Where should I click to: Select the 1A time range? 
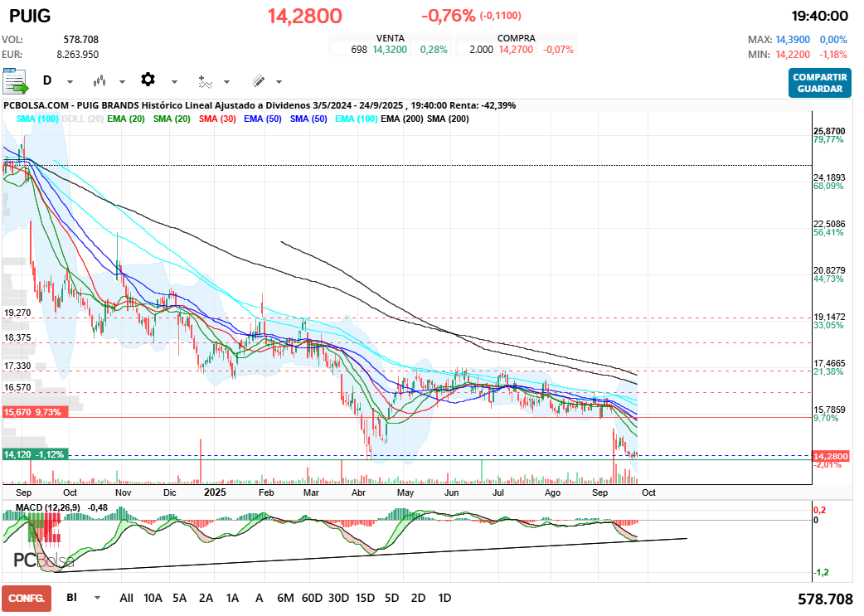tap(232, 598)
